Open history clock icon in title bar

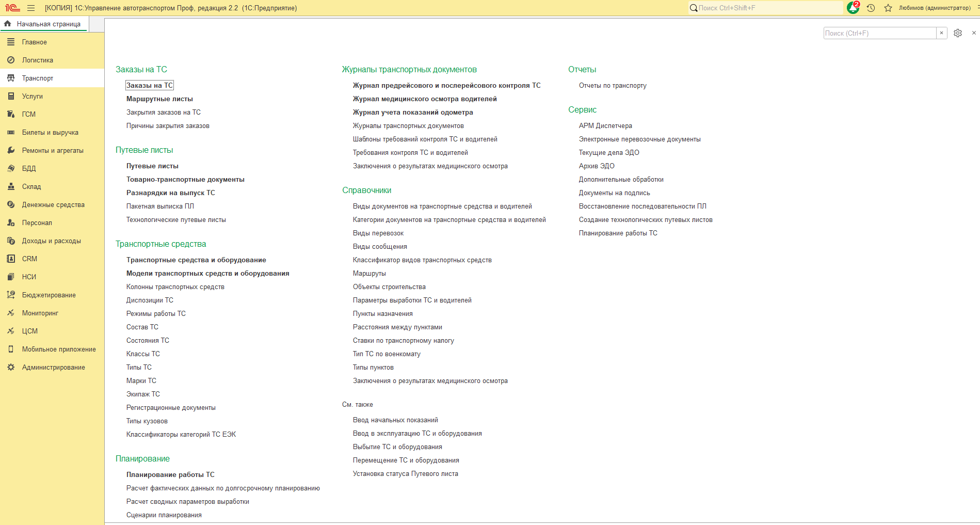point(871,8)
